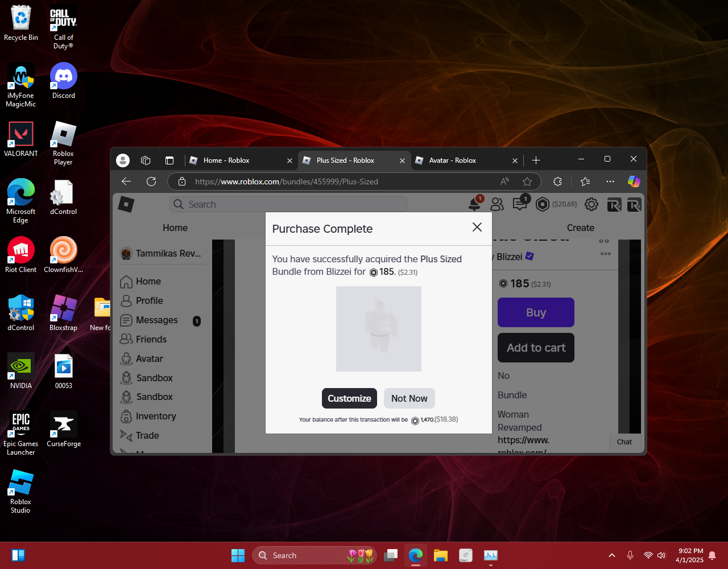Click the taskbar Search box

[x=315, y=555]
